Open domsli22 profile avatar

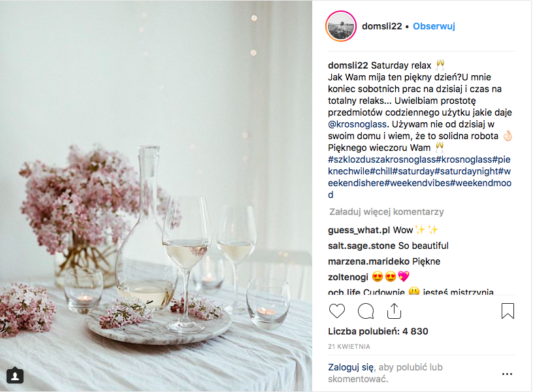coord(341,26)
